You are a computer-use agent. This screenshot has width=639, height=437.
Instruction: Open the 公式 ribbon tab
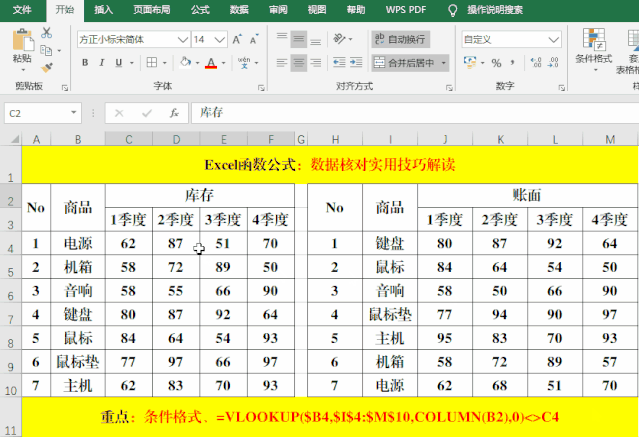tap(200, 9)
